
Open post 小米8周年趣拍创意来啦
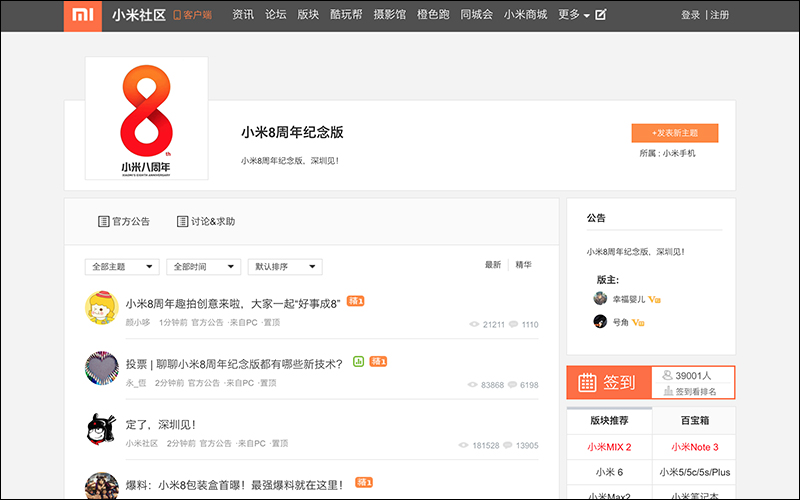click(233, 304)
